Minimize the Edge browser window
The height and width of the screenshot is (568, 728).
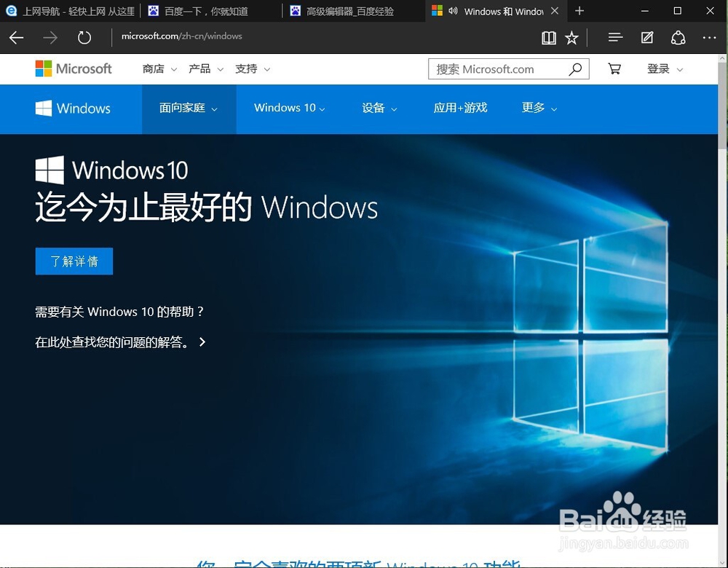[x=644, y=11]
